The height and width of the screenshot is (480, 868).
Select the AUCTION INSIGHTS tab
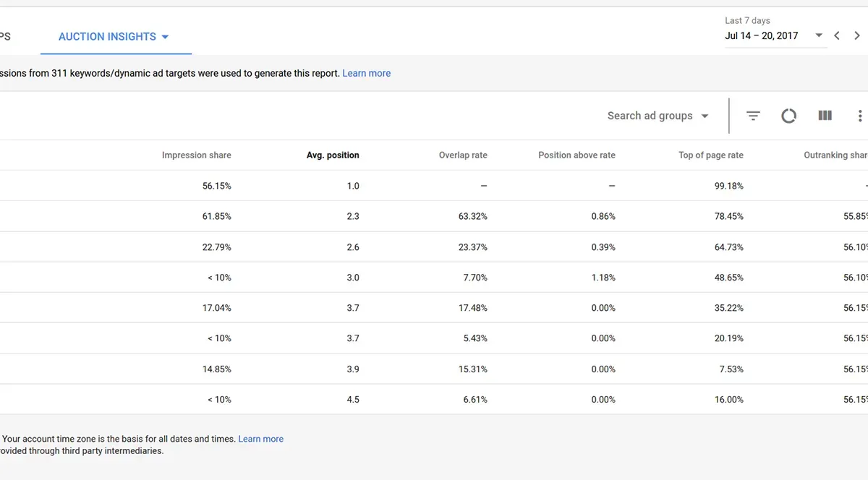click(114, 37)
